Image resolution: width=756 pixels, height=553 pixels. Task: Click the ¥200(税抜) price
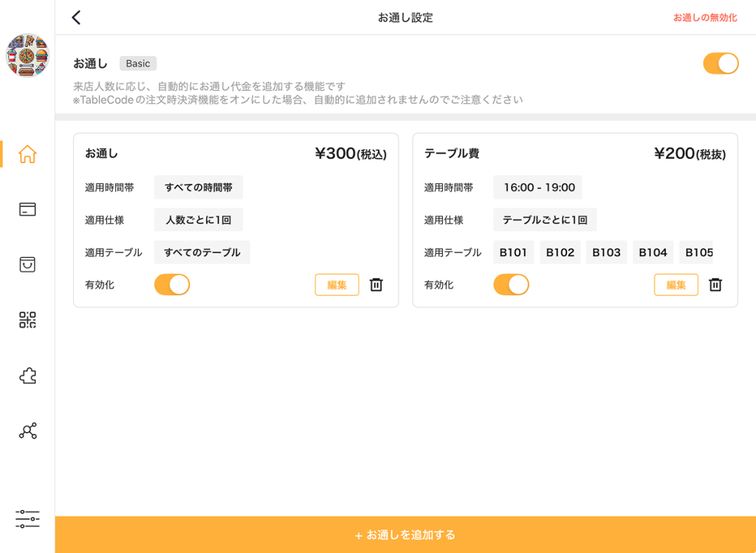690,154
